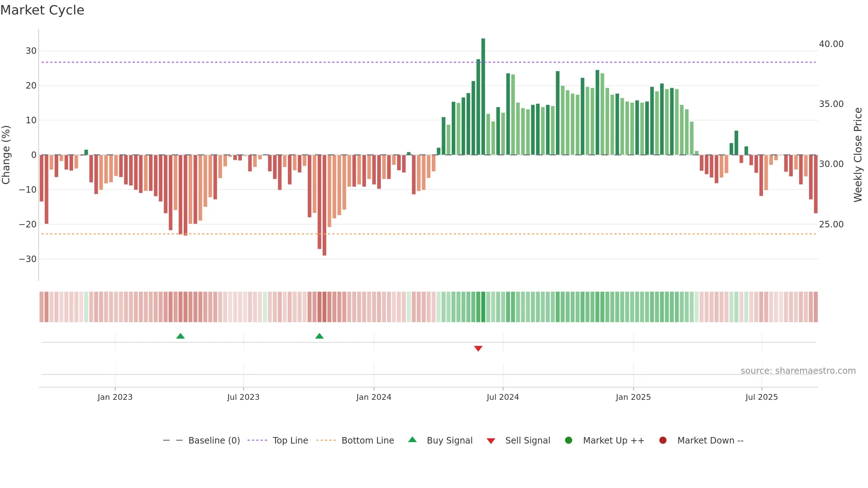Screen dimensions: 868x488
Task: Click the darkest red heatmap cell near October 2023
Action: 324,307
